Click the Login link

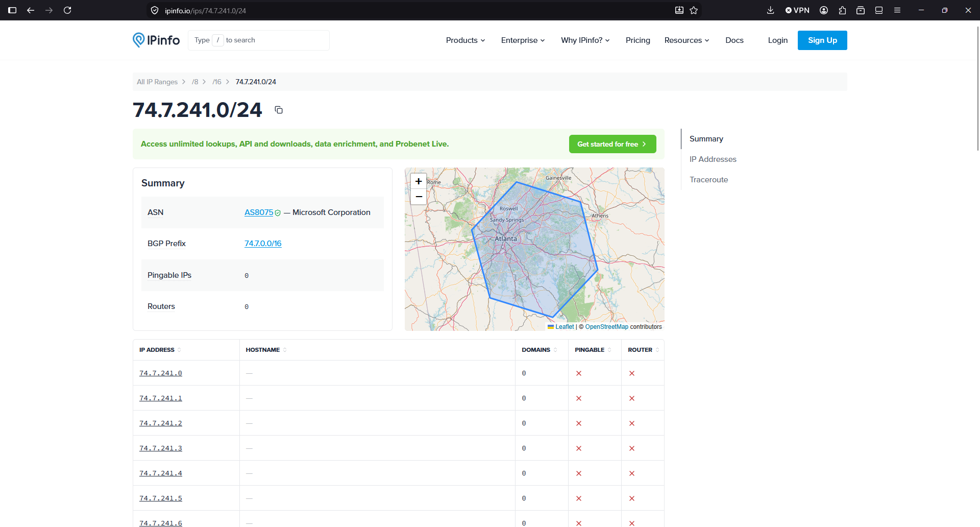pos(778,40)
